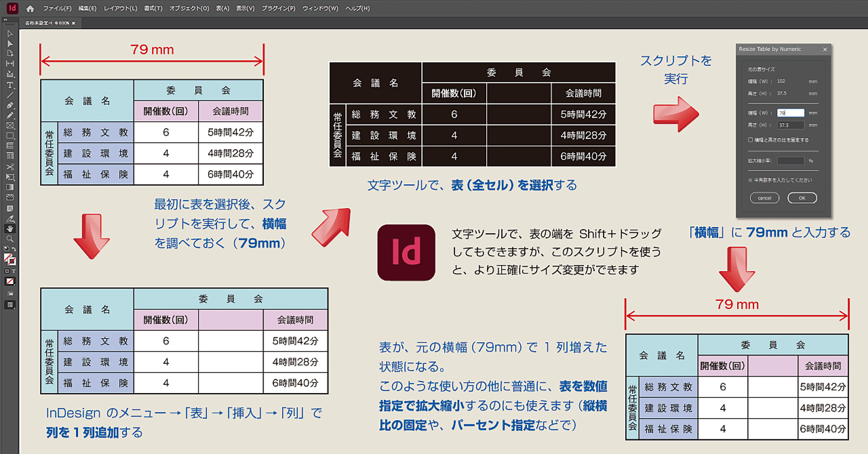The width and height of the screenshot is (868, 454).
Task: Open the 表 menu
Action: tap(222, 8)
